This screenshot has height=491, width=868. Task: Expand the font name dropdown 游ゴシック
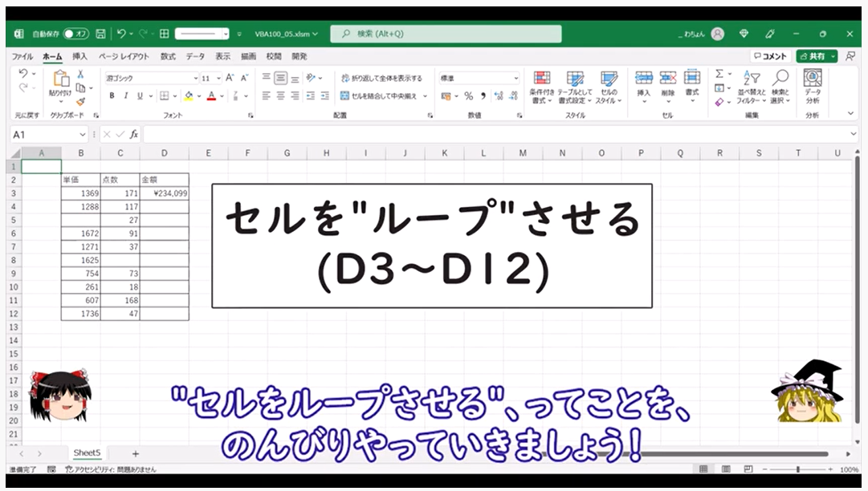pyautogui.click(x=195, y=78)
